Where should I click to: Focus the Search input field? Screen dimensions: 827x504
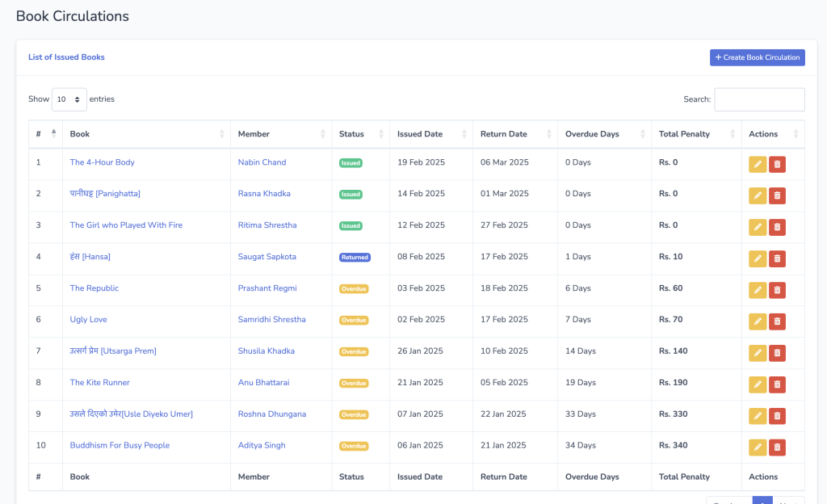click(759, 99)
